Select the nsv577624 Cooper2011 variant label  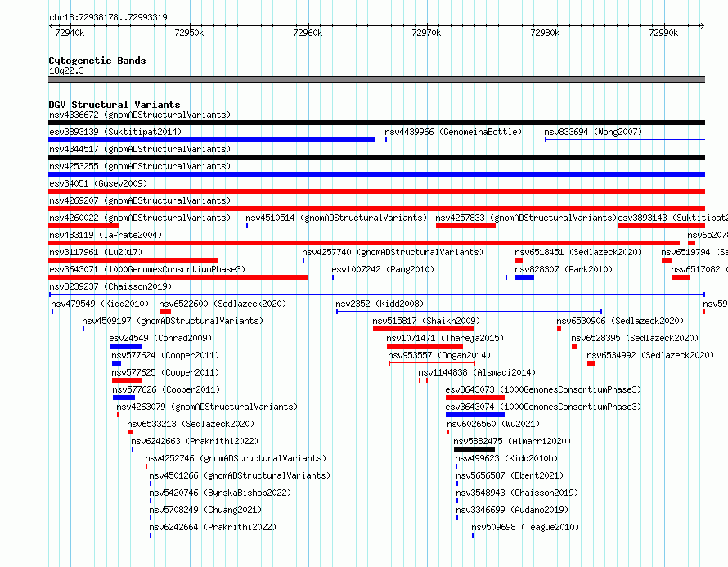pos(165,355)
